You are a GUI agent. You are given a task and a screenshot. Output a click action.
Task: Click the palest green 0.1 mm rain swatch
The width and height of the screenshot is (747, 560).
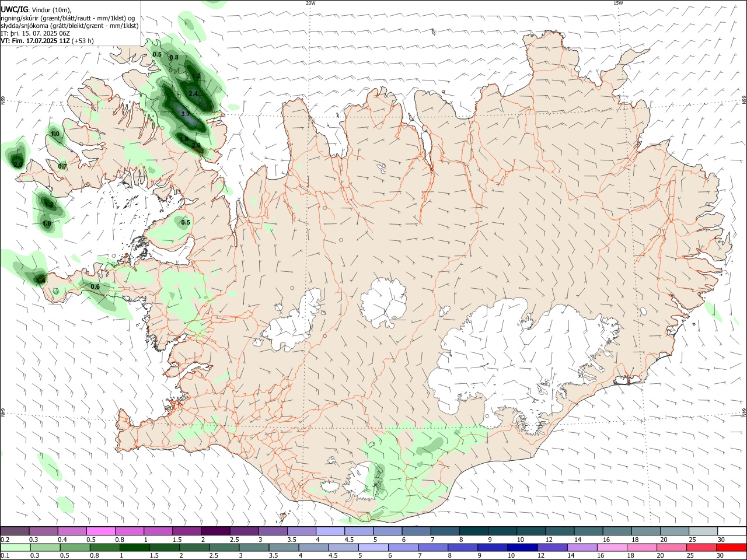[x=15, y=547]
